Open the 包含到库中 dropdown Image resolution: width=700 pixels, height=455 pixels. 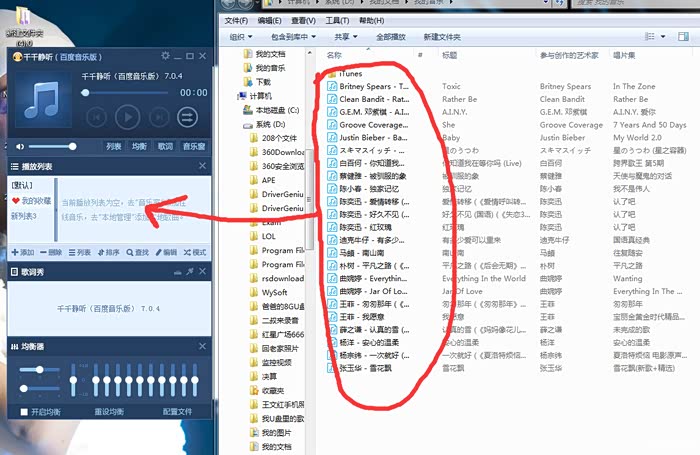293,37
